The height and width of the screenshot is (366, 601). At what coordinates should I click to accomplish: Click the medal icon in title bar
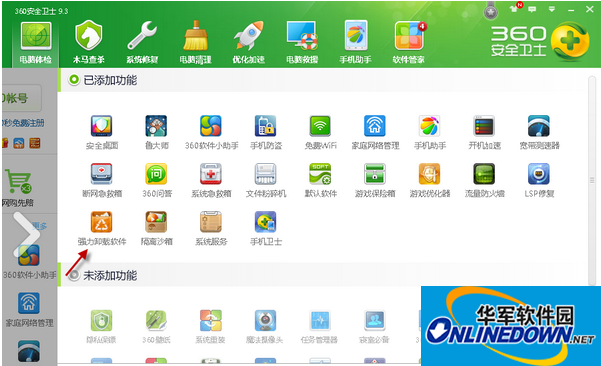491,11
